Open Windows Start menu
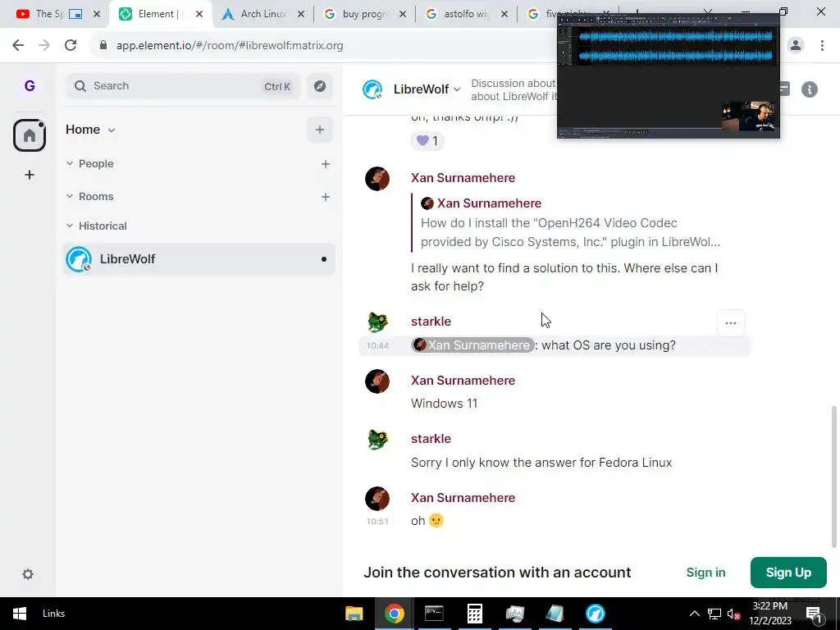The image size is (840, 630). tap(20, 614)
